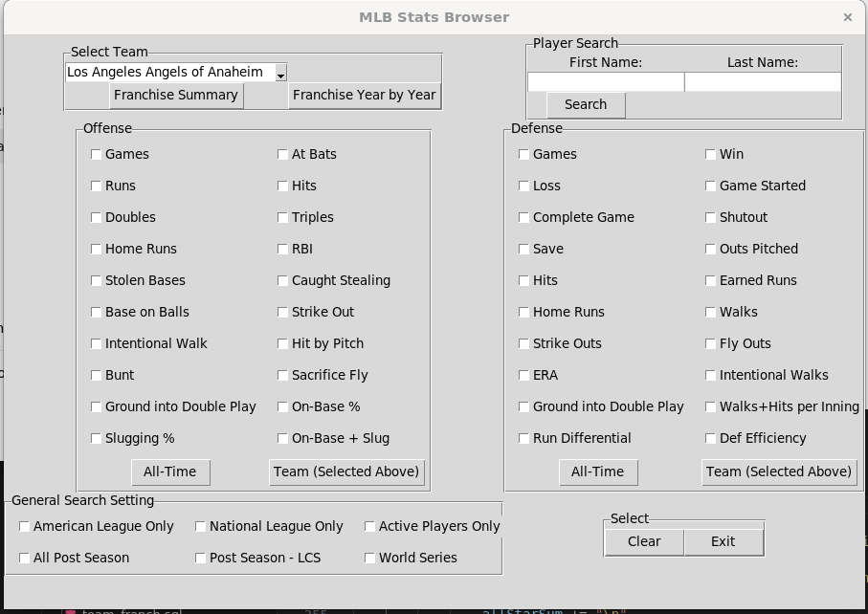Click the Exit button
868x614 pixels.
(723, 542)
